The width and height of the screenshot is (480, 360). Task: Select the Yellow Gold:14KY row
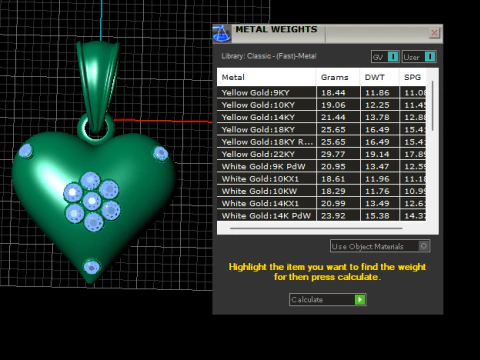pyautogui.click(x=321, y=117)
